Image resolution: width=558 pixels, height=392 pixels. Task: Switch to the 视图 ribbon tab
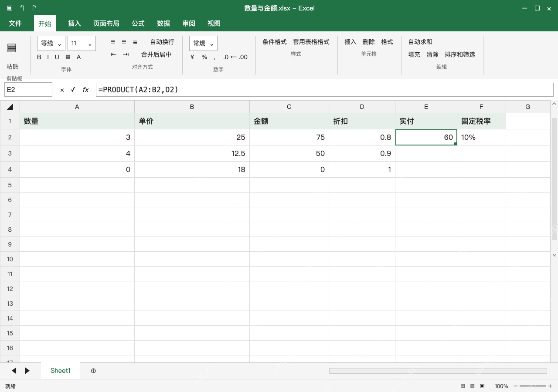point(214,24)
